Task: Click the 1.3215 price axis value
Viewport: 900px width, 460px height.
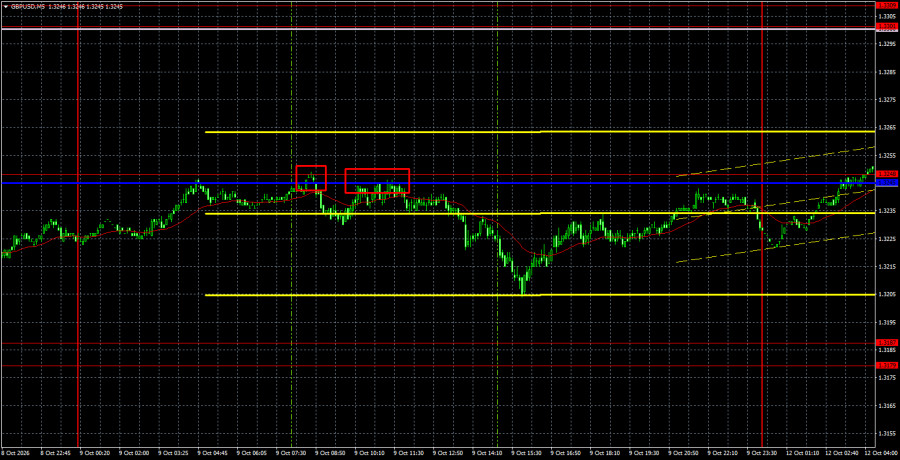Action: coord(885,266)
